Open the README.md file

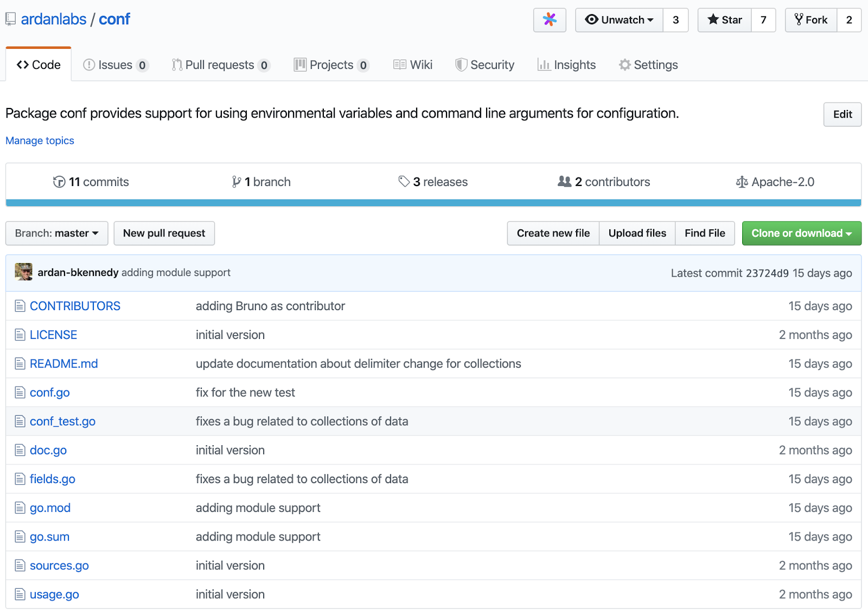(x=64, y=363)
